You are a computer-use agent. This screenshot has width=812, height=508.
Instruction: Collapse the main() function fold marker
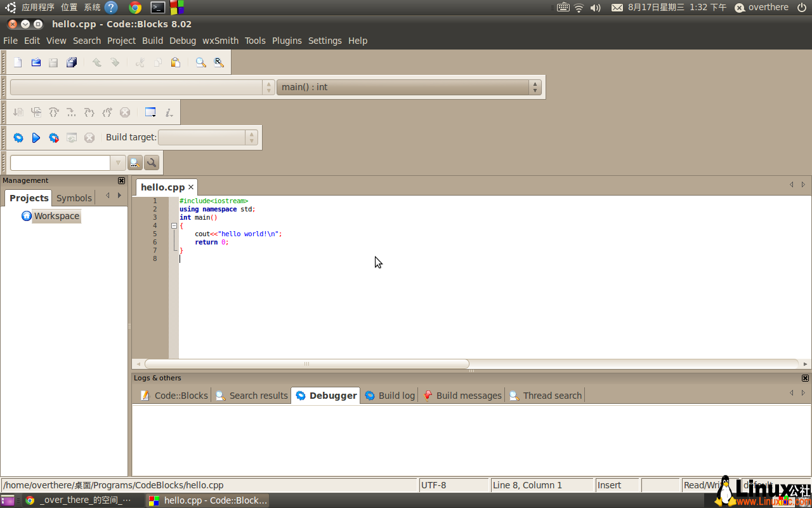coord(174,225)
